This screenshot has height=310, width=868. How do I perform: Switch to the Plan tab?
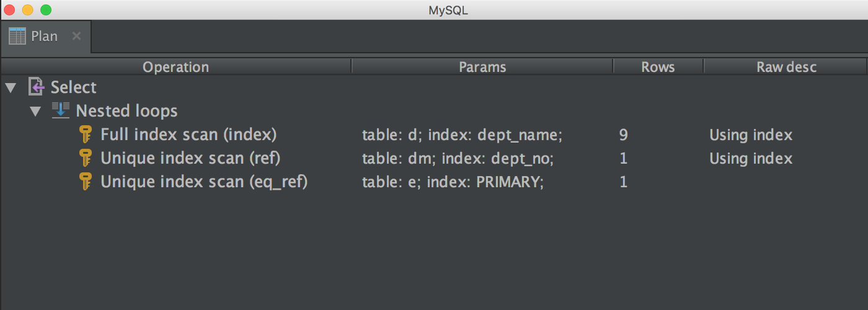[x=46, y=37]
